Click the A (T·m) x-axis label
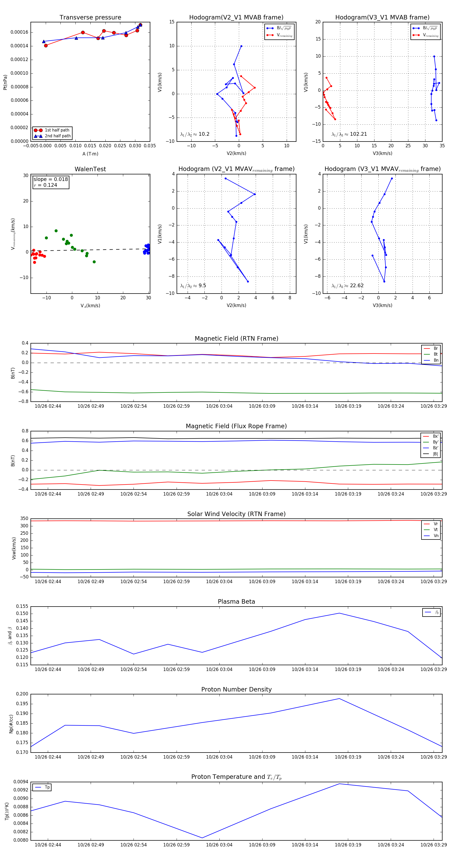Viewport: 473px width, 868px height. point(90,154)
